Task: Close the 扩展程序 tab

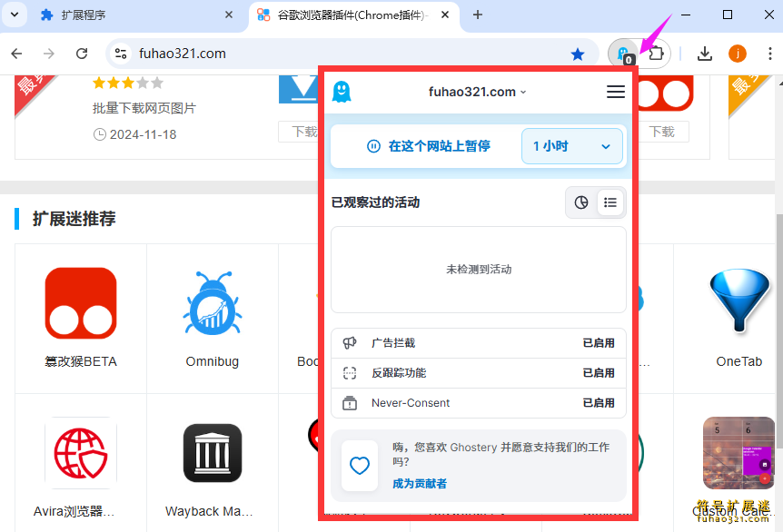Action: pos(229,15)
